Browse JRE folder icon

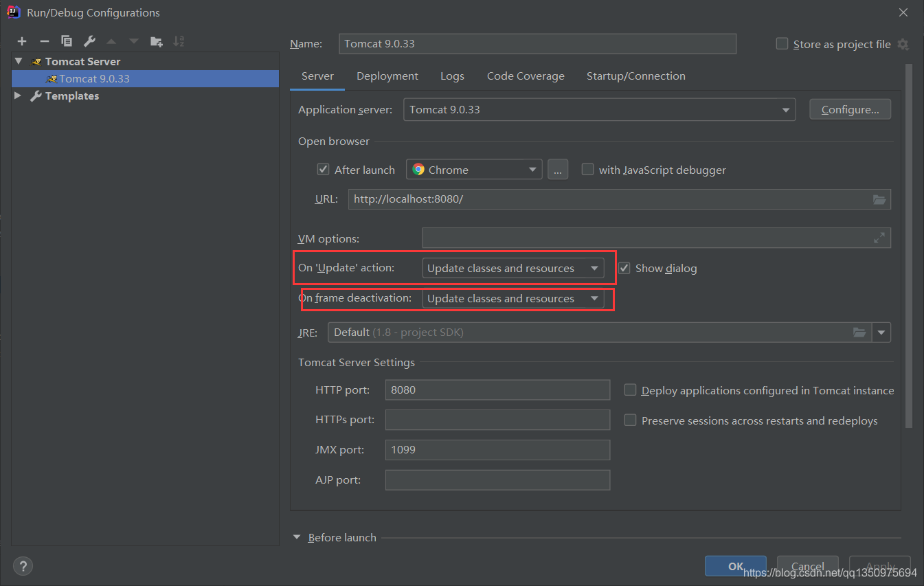click(859, 333)
